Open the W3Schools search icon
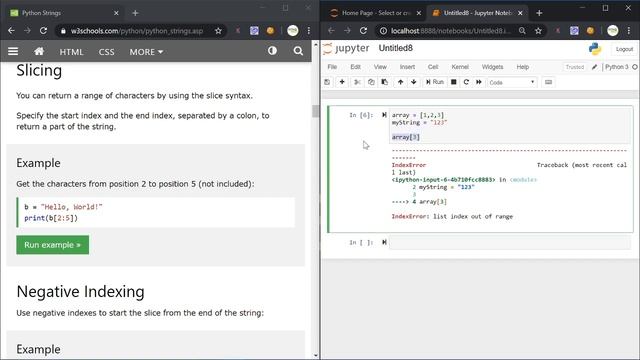 (x=298, y=51)
